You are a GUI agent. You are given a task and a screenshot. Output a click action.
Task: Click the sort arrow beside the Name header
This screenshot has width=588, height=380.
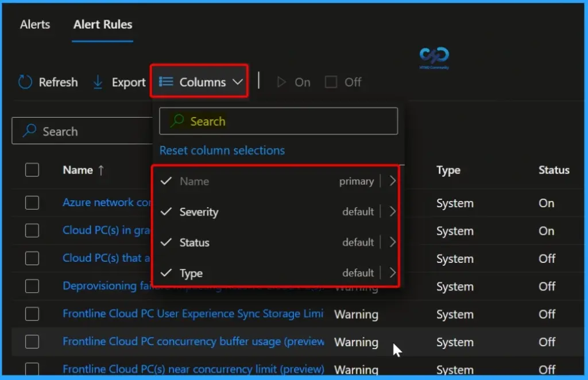[101, 170]
